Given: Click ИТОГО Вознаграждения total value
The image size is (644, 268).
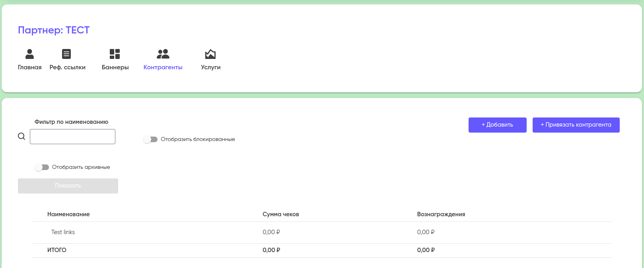Looking at the screenshot, I should (x=426, y=250).
